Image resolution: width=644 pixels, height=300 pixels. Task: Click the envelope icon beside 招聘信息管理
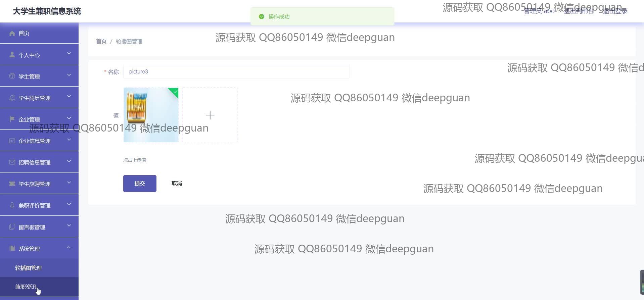[x=12, y=162]
